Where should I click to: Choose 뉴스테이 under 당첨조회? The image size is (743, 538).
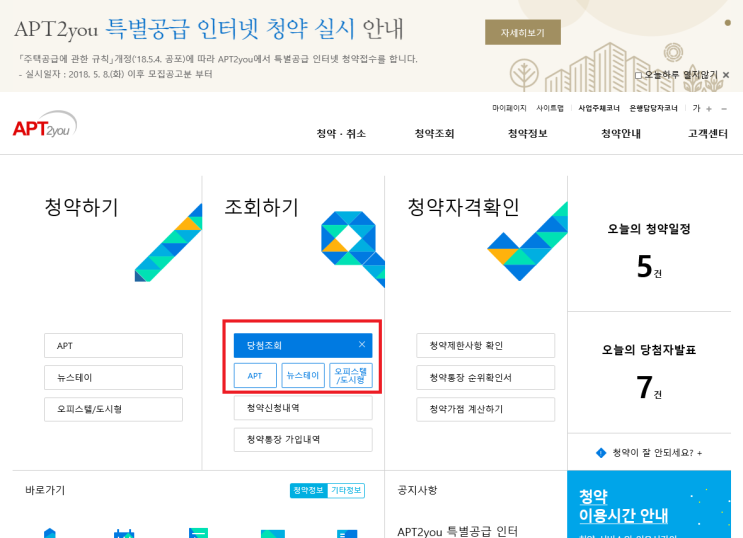click(303, 375)
